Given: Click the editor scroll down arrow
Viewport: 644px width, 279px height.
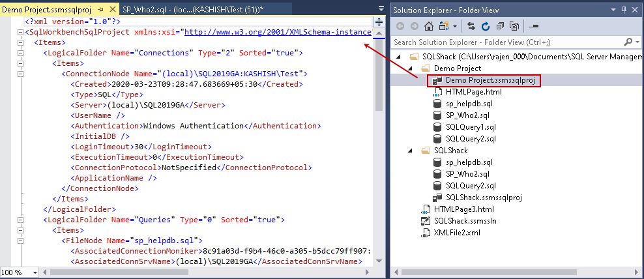Looking at the screenshot, I should click(x=379, y=261).
